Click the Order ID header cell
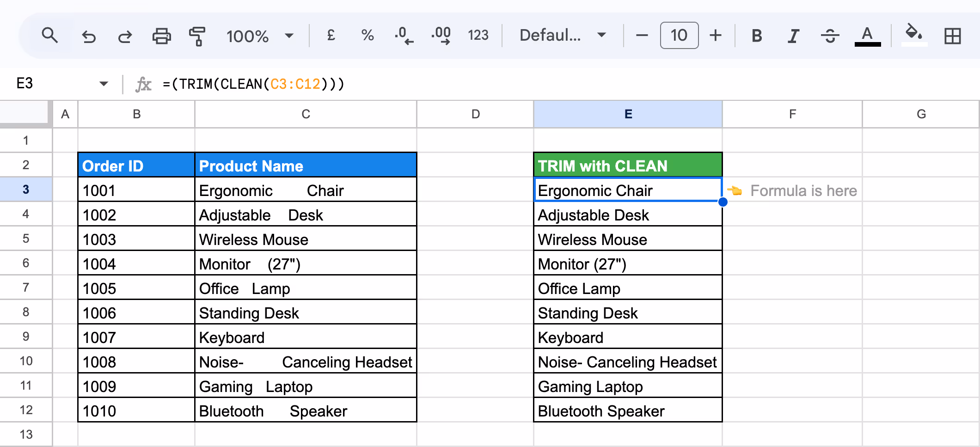This screenshot has height=447, width=980. [136, 165]
